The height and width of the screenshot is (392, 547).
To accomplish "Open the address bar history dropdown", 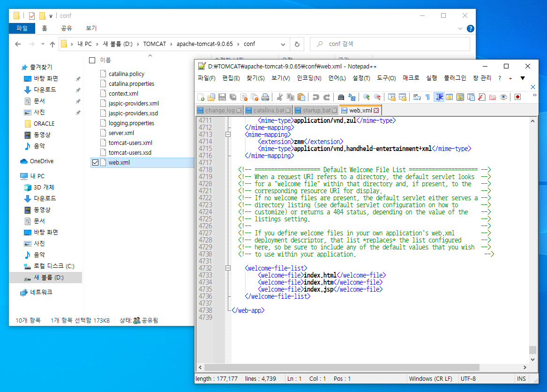I will pyautogui.click(x=283, y=44).
